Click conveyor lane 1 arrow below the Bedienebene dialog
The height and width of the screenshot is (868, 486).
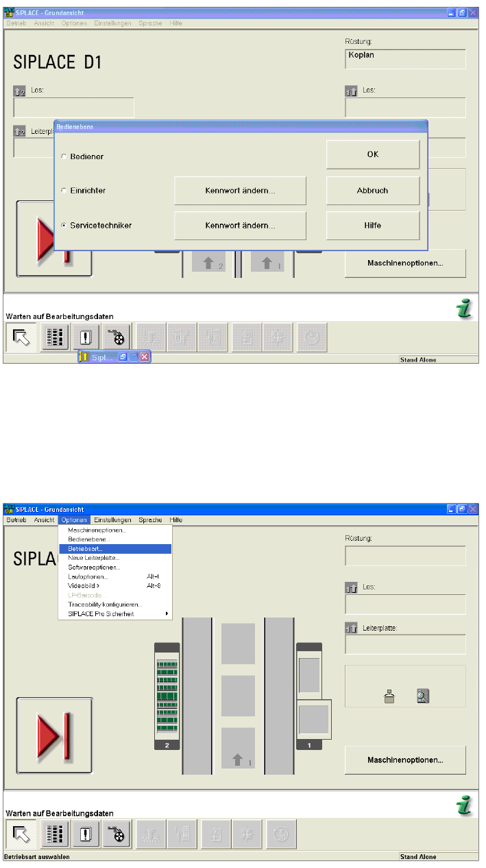[x=267, y=263]
